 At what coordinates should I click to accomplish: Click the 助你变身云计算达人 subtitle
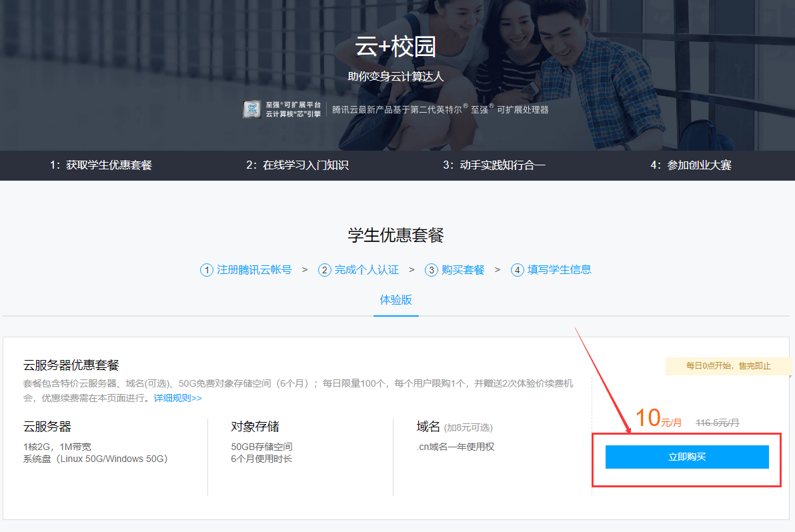pos(396,77)
